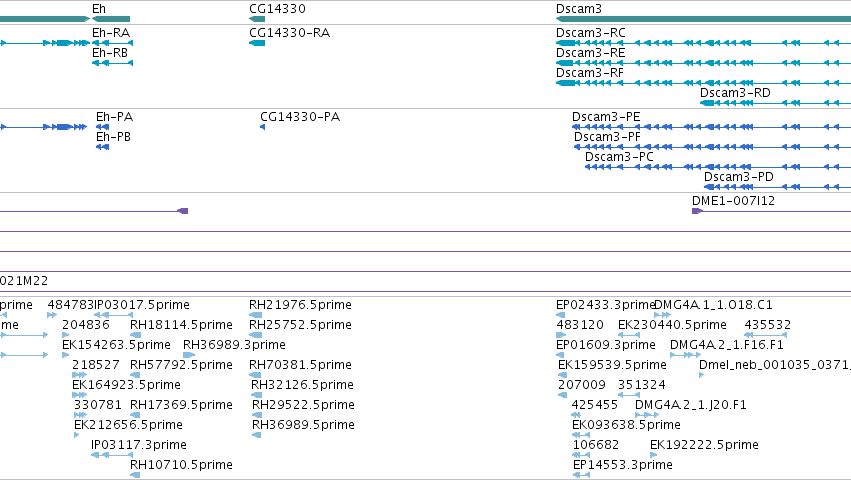Click the RH70381.5prime EST label
The width and height of the screenshot is (851, 480).
300,365
